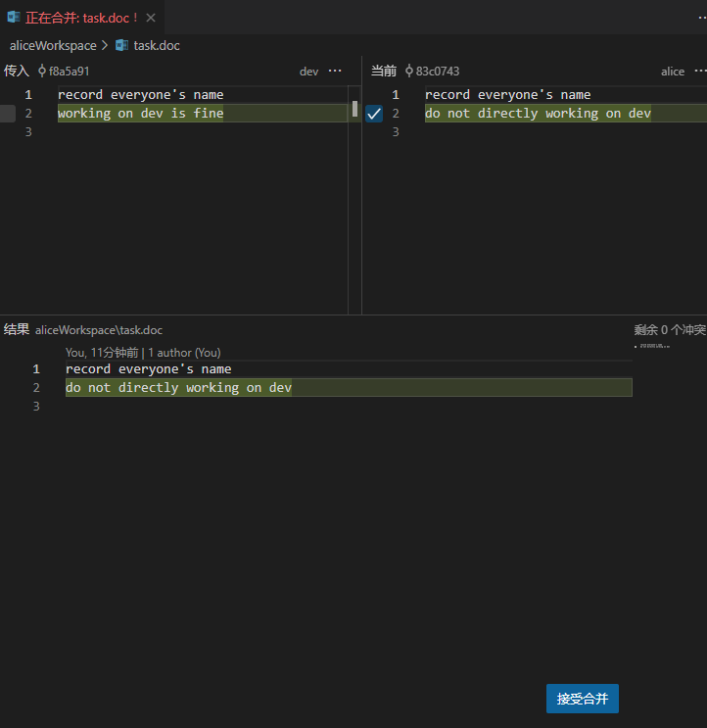Open the CodeLens author info in result pane
The image size is (707, 728).
coord(143,352)
